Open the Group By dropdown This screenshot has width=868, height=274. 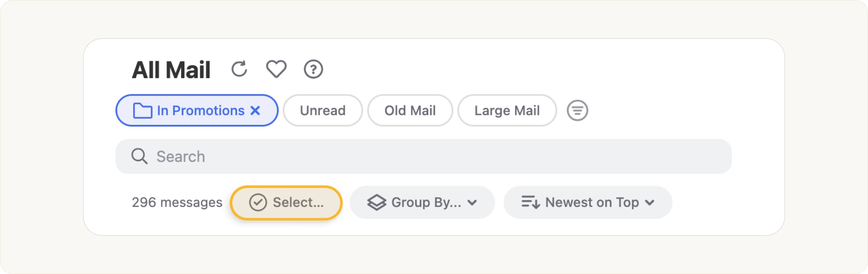coord(422,202)
